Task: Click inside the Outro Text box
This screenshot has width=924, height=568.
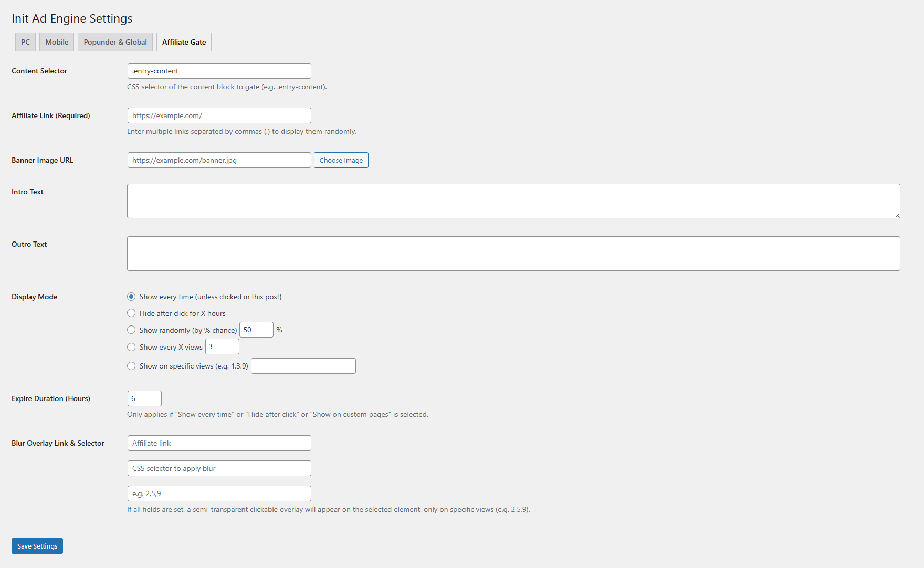Action: [x=513, y=253]
